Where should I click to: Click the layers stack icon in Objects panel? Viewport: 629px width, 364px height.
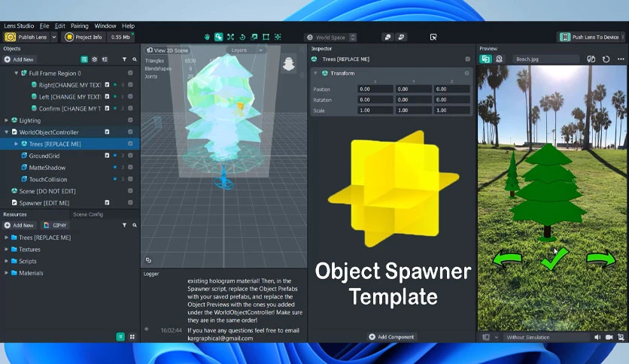pos(95,59)
